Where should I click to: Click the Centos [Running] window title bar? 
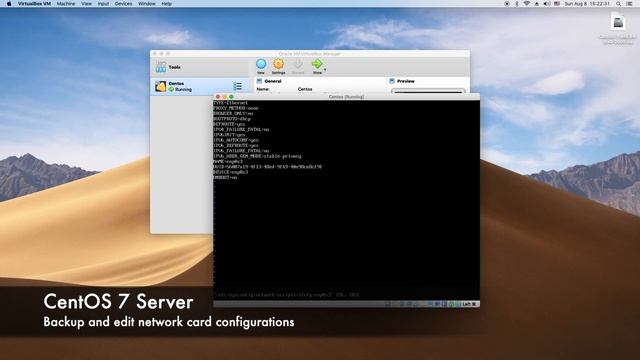point(346,97)
